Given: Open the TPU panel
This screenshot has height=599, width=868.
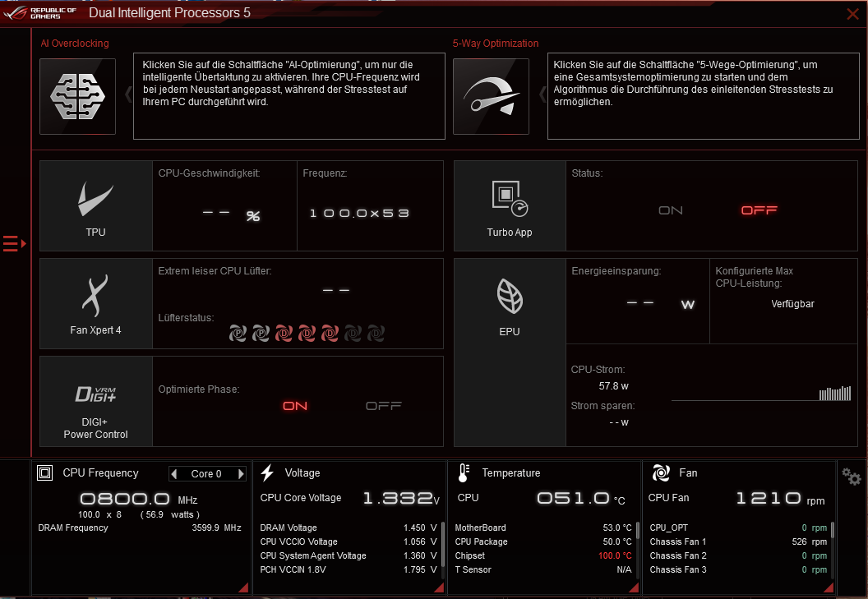Looking at the screenshot, I should (x=96, y=206).
